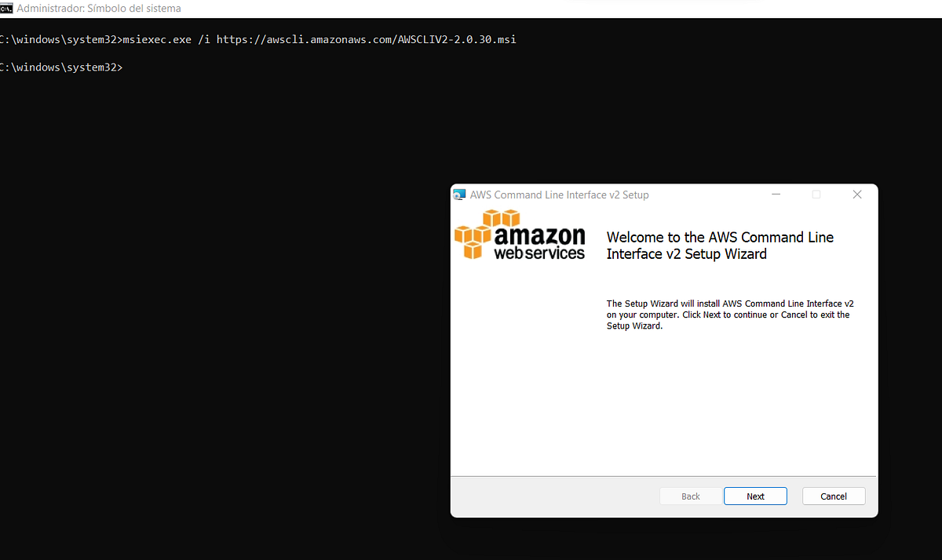Screen dimensions: 942x560
Task: Click the Amazon Web Services logo
Action: (x=520, y=235)
